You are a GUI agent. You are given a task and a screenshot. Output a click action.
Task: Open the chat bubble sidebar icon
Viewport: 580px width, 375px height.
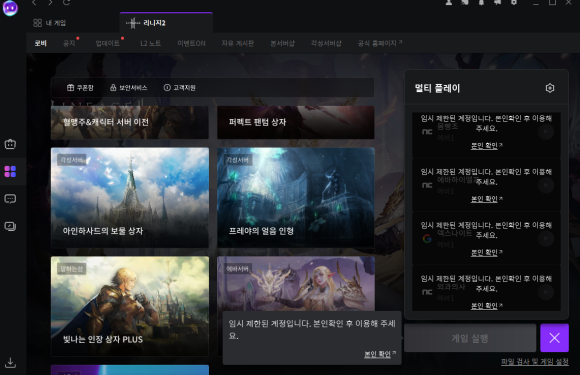10,199
